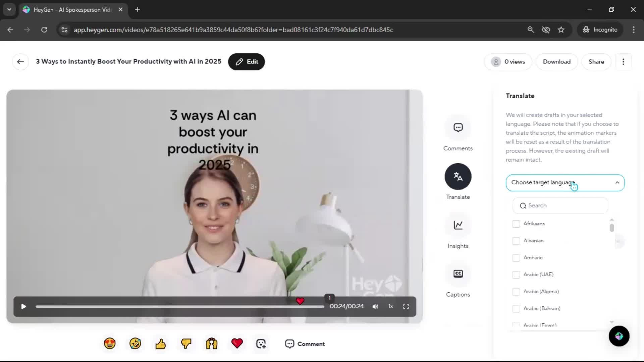This screenshot has width=644, height=362.
Task: Click the thumbs down reaction
Action: coord(186,344)
